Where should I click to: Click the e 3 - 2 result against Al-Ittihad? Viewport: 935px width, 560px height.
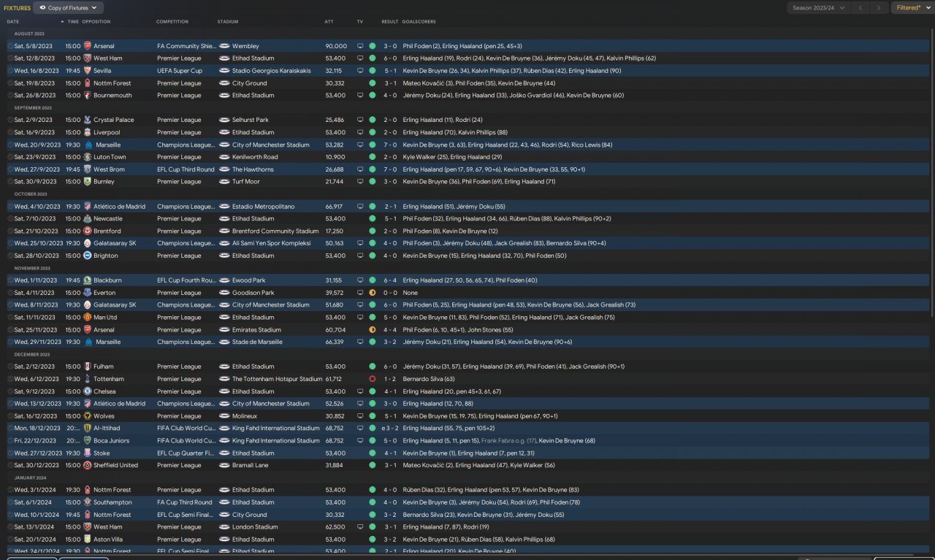pyautogui.click(x=389, y=429)
